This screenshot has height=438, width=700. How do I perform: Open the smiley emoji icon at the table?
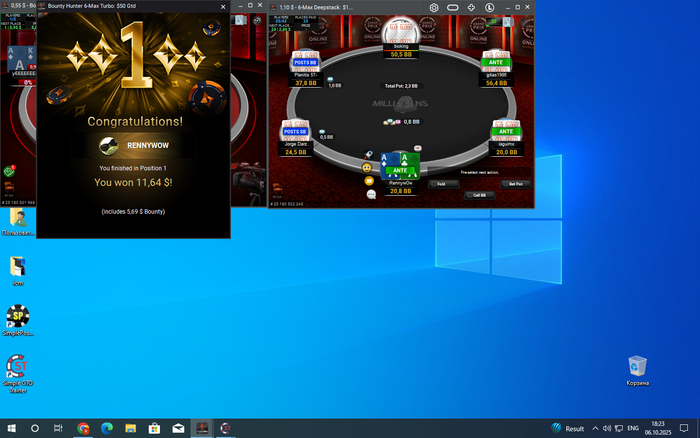coord(367,167)
